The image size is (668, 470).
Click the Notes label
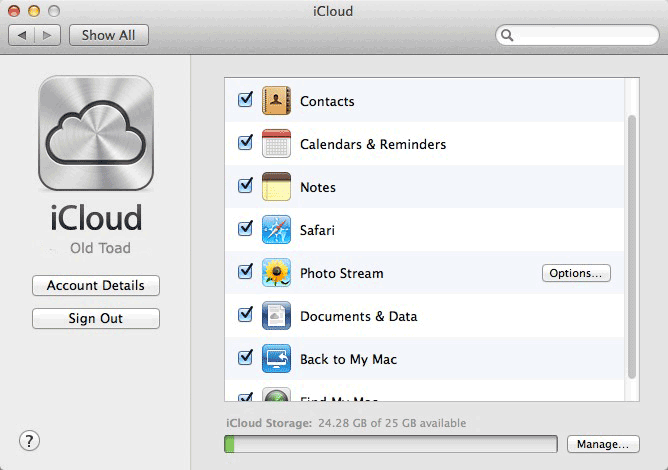(318, 187)
